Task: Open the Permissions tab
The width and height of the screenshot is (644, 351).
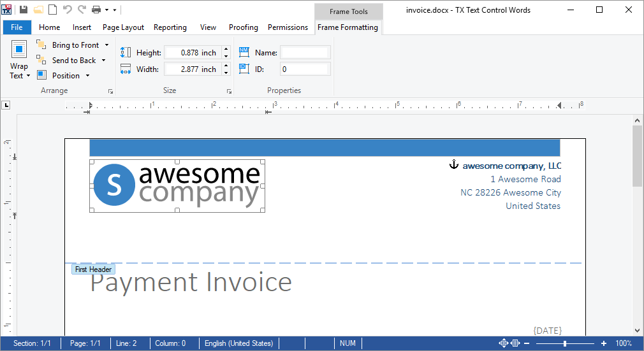Action: [x=288, y=27]
